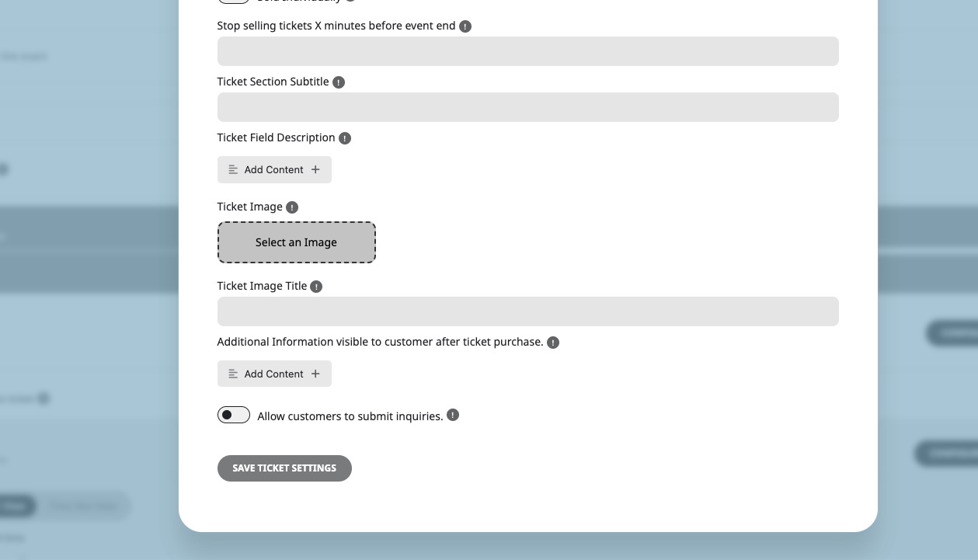
Task: Save the ticket settings
Action: point(284,468)
